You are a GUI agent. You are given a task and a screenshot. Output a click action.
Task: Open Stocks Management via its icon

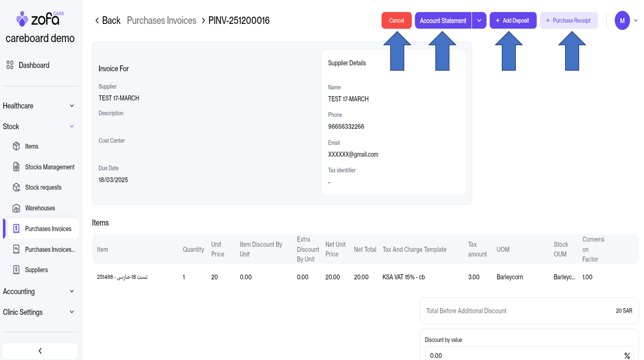[x=17, y=167]
